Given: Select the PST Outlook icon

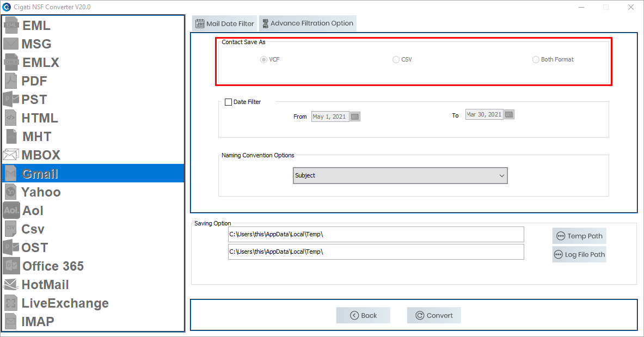Looking at the screenshot, I should pos(11,99).
